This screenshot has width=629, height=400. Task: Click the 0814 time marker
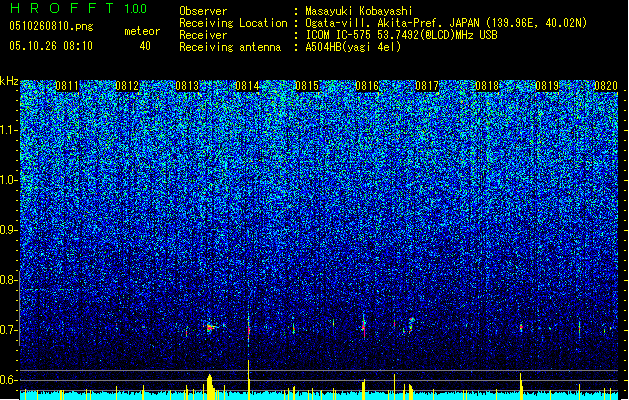247,86
